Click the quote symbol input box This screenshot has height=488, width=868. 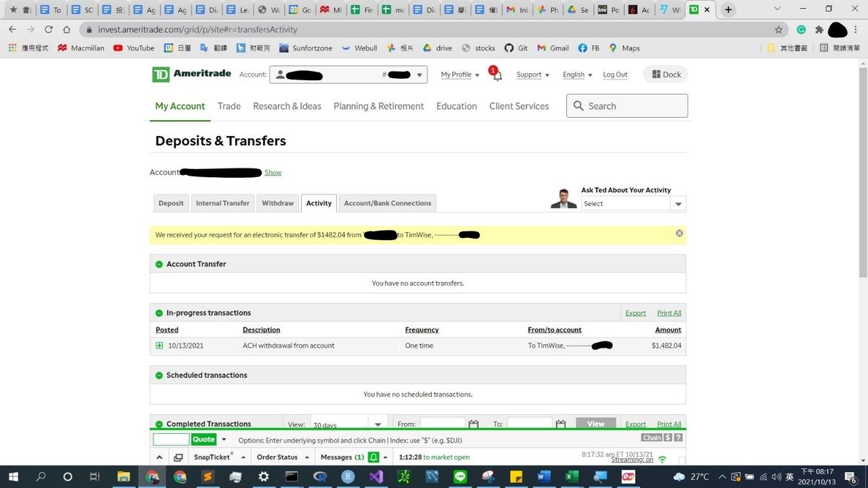pos(171,440)
